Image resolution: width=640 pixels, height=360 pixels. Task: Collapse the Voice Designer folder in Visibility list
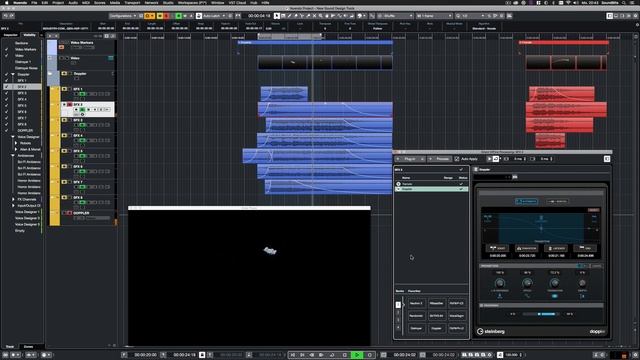(x=13, y=137)
